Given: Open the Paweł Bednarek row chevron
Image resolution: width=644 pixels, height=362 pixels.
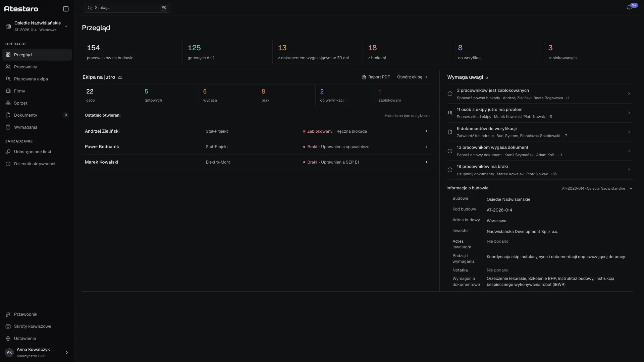Looking at the screenshot, I should click(x=426, y=146).
